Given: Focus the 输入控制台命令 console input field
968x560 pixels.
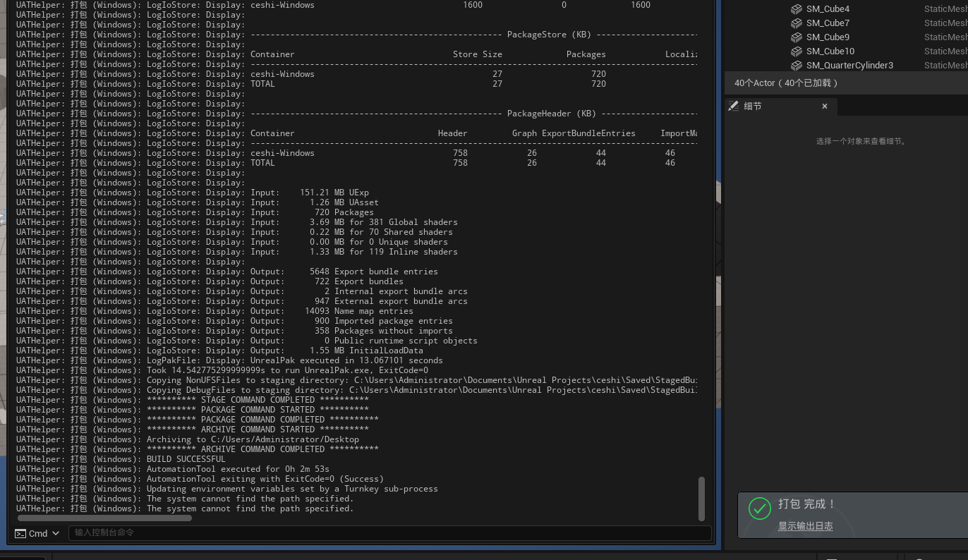Looking at the screenshot, I should tap(389, 532).
